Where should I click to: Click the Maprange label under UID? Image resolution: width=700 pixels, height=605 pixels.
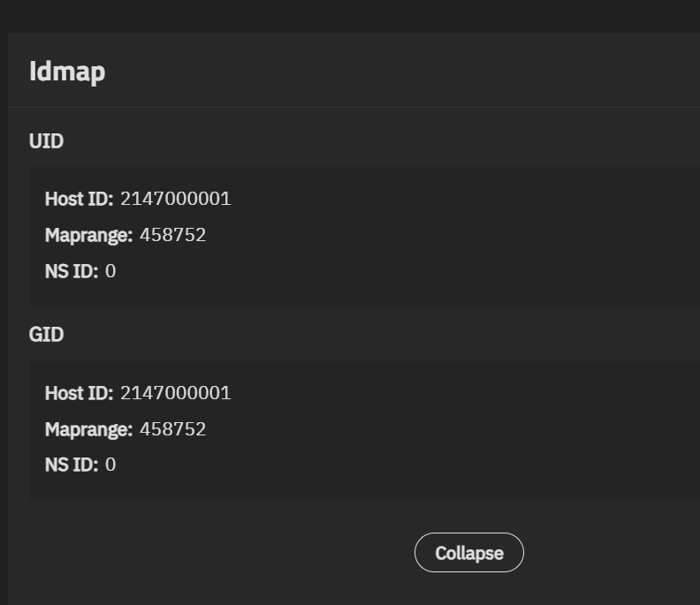[88, 235]
